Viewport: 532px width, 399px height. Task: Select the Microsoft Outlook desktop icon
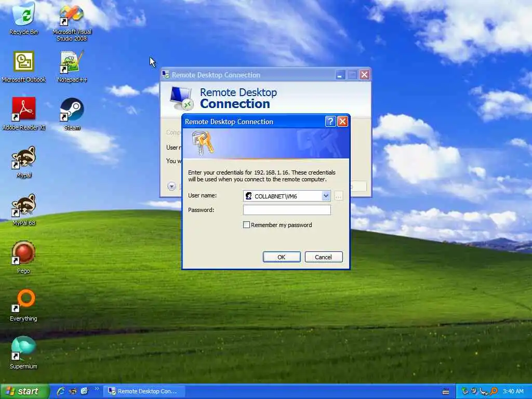23,66
